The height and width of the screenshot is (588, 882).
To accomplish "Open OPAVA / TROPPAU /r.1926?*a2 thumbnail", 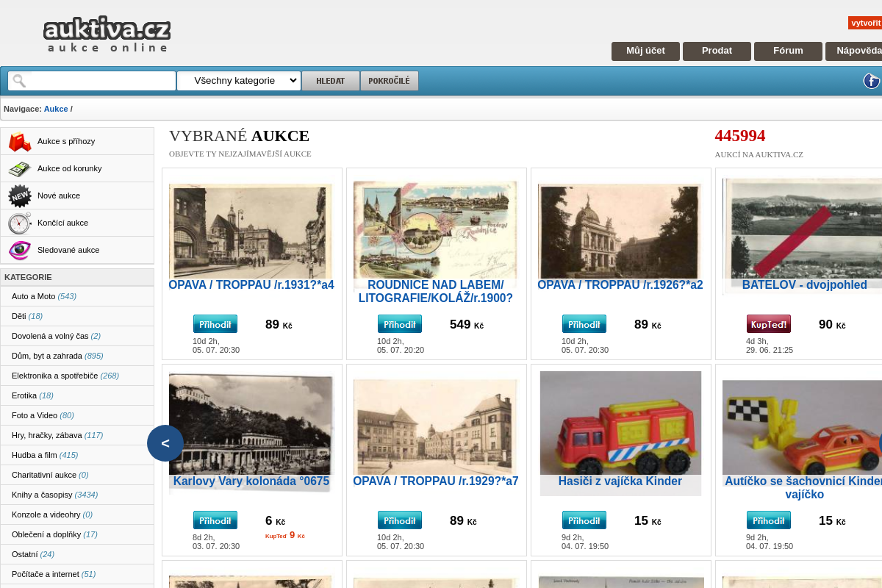I will pos(620,231).
